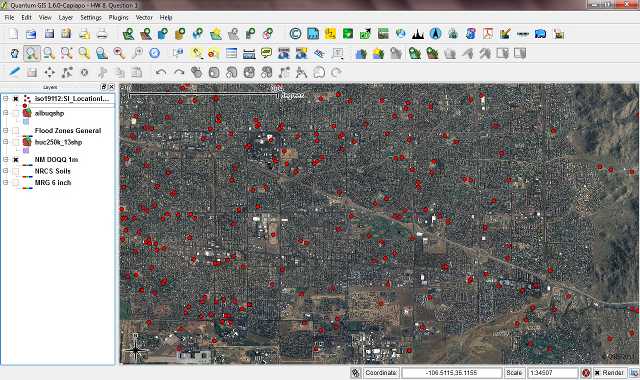Open the Vector menu
The height and width of the screenshot is (380, 640).
point(144,18)
